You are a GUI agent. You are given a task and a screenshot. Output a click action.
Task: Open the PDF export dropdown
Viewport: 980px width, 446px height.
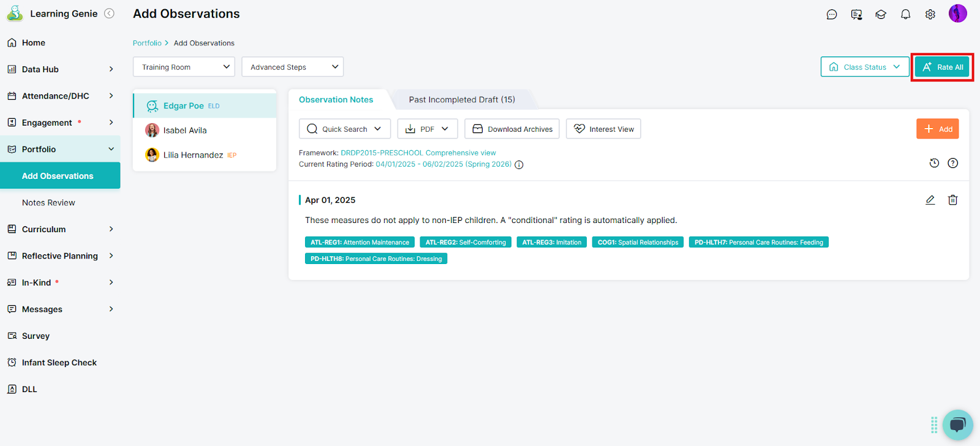pos(428,129)
